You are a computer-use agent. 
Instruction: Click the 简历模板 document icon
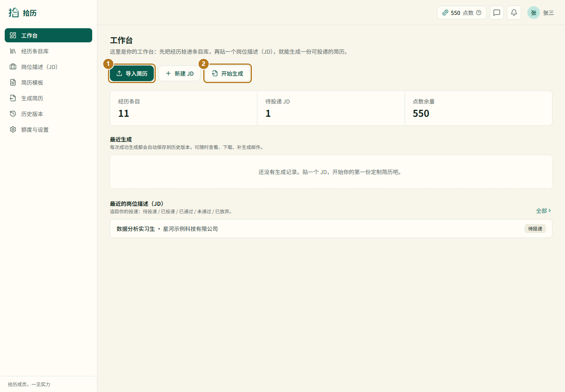[x=13, y=82]
